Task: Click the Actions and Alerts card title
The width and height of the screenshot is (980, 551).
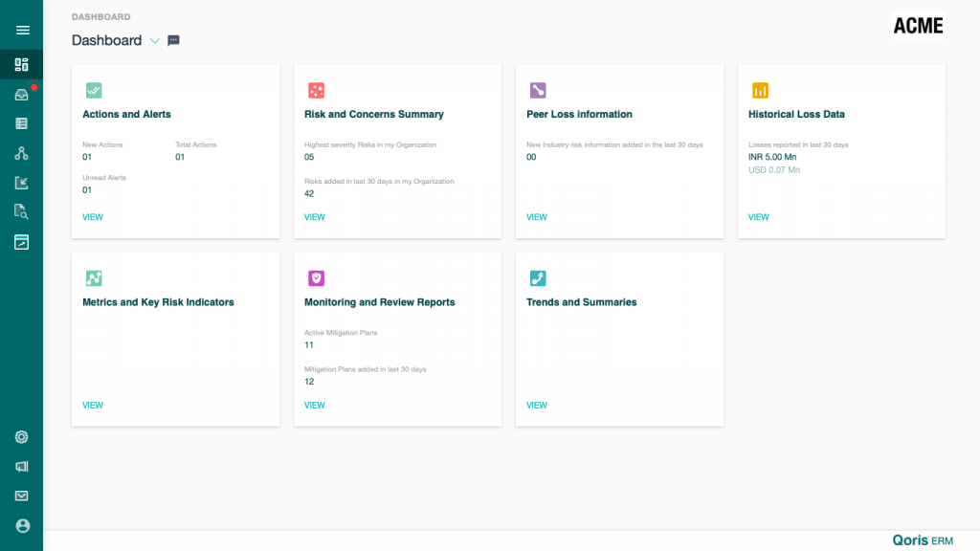Action: coord(127,115)
